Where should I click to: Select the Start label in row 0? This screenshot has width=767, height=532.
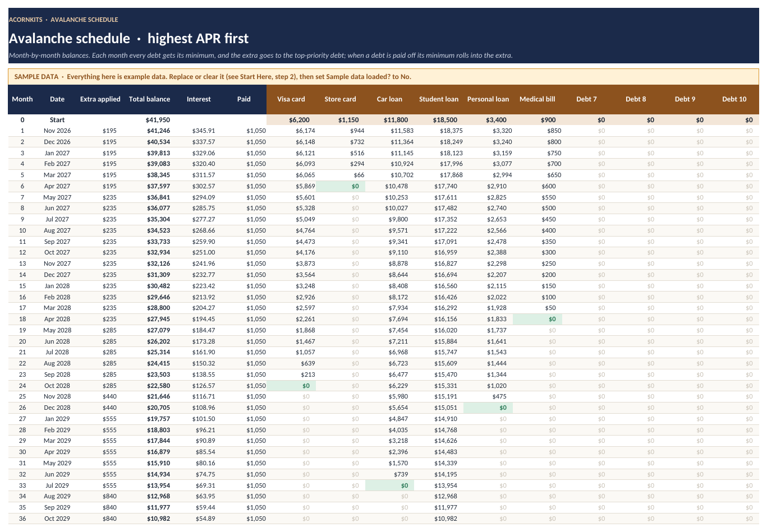point(57,120)
